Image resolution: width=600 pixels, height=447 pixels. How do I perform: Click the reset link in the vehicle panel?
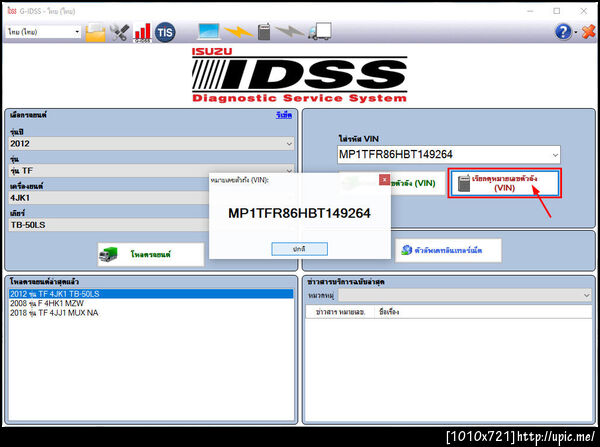284,115
